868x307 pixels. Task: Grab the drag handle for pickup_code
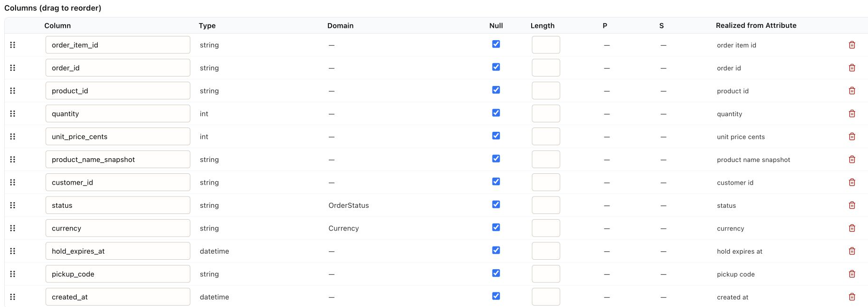(13, 274)
